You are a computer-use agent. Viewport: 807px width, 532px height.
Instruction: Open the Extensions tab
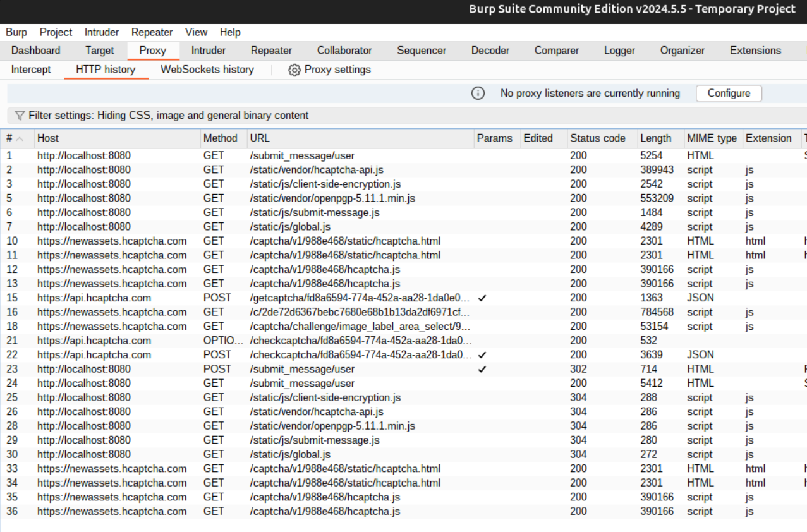[755, 51]
